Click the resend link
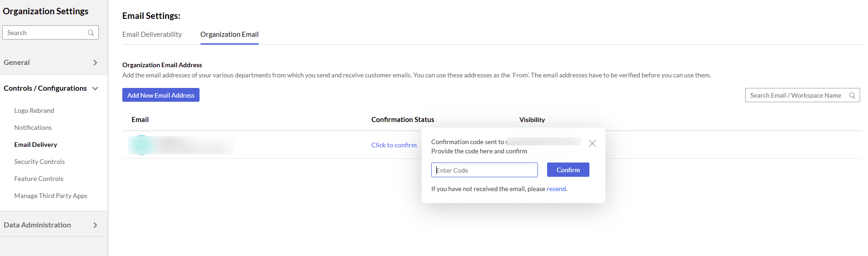The height and width of the screenshot is (256, 868). click(x=556, y=189)
